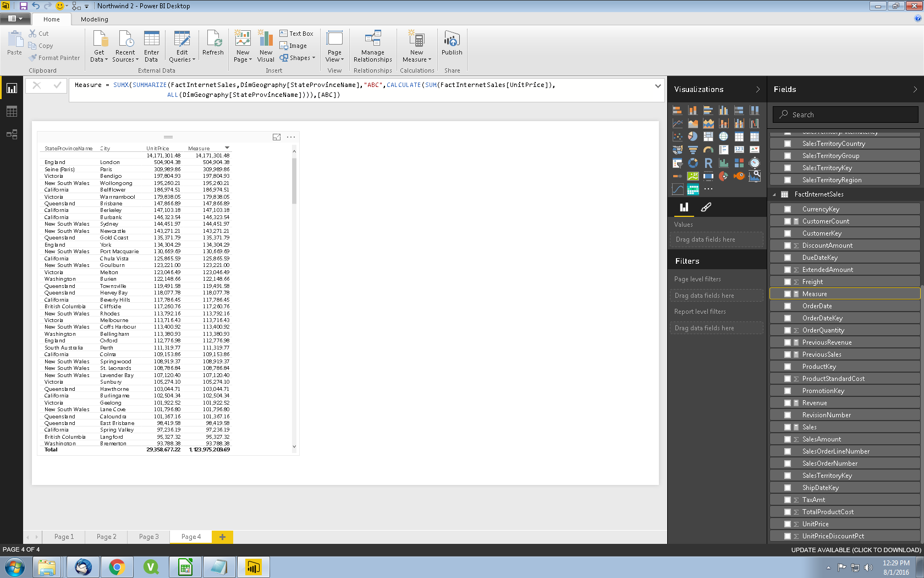The height and width of the screenshot is (578, 924).
Task: Switch to Data view in sidebar
Action: 12,112
